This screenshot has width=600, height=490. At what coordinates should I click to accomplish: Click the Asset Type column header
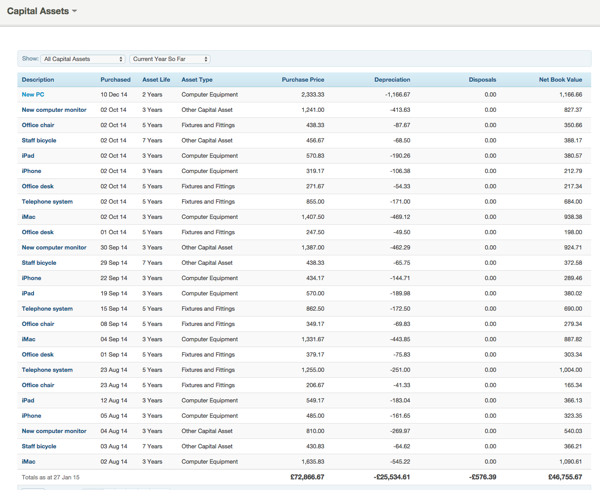tap(197, 79)
